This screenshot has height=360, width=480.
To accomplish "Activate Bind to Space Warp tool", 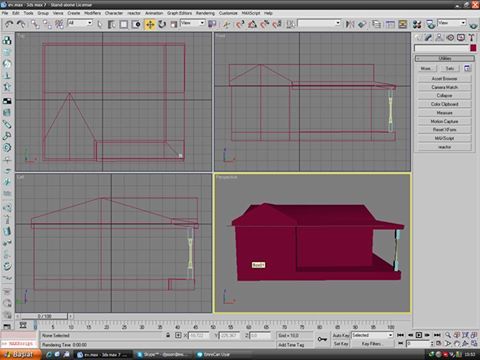I will 59,24.
